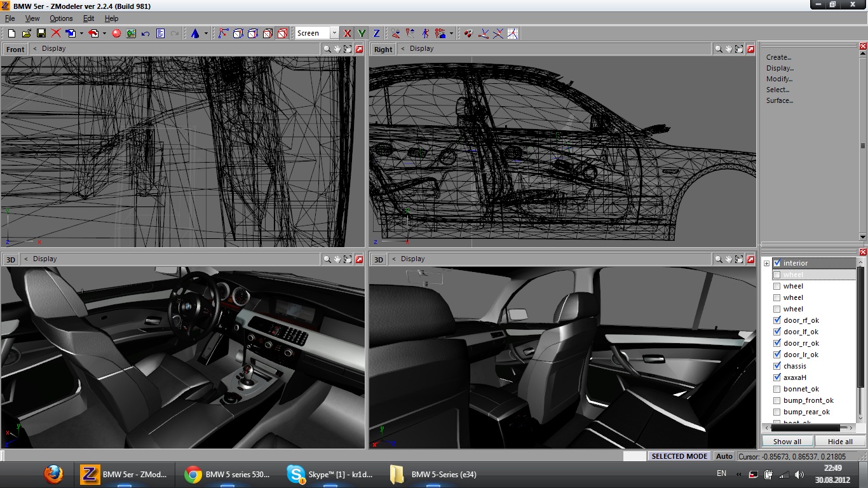Open the Create... command group
The height and width of the screenshot is (488, 868).
point(778,57)
